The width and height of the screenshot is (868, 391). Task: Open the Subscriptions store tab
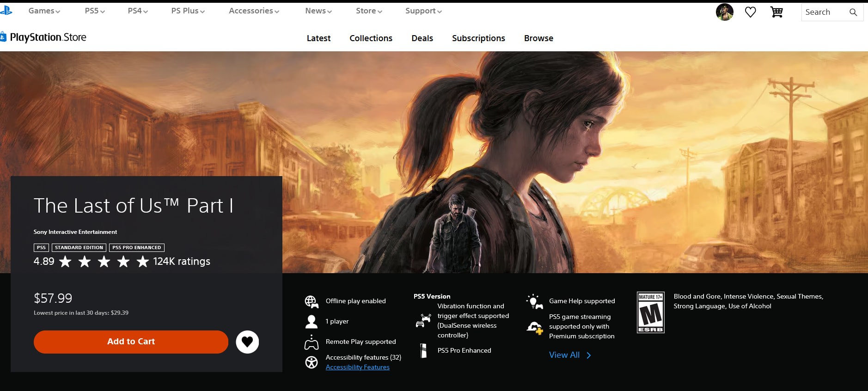tap(478, 38)
